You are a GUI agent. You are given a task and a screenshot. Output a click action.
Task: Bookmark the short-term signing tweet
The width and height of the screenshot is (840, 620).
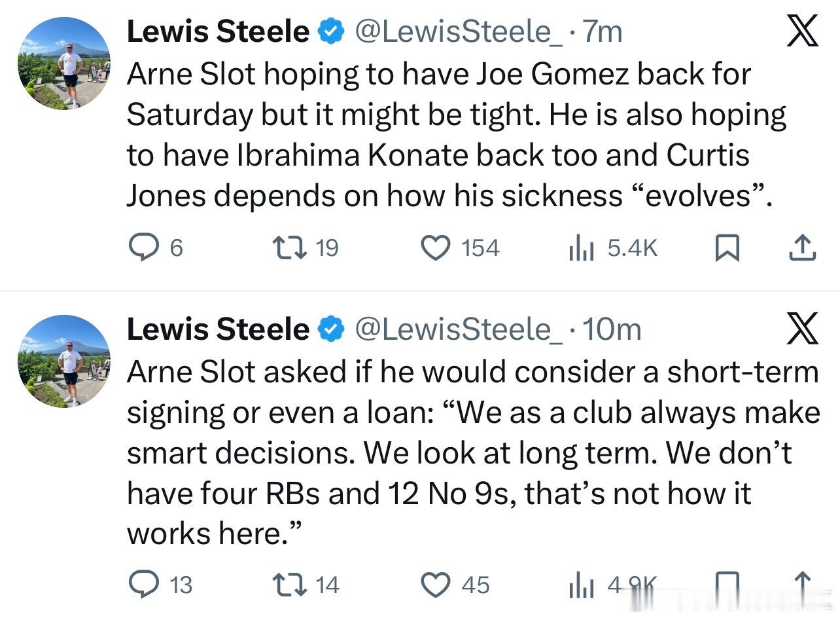click(x=726, y=583)
